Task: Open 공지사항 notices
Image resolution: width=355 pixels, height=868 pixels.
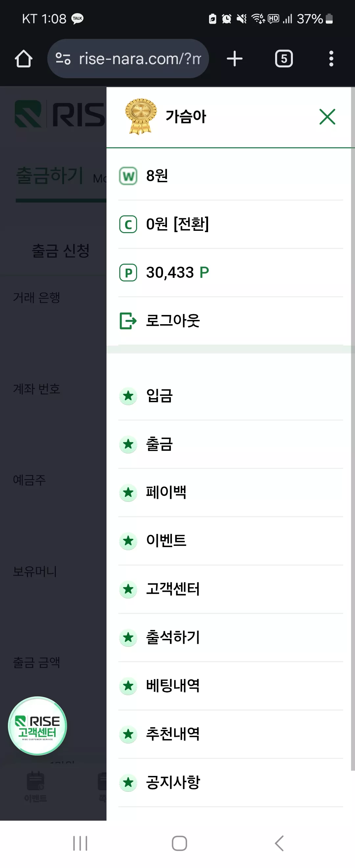Action: [x=231, y=783]
